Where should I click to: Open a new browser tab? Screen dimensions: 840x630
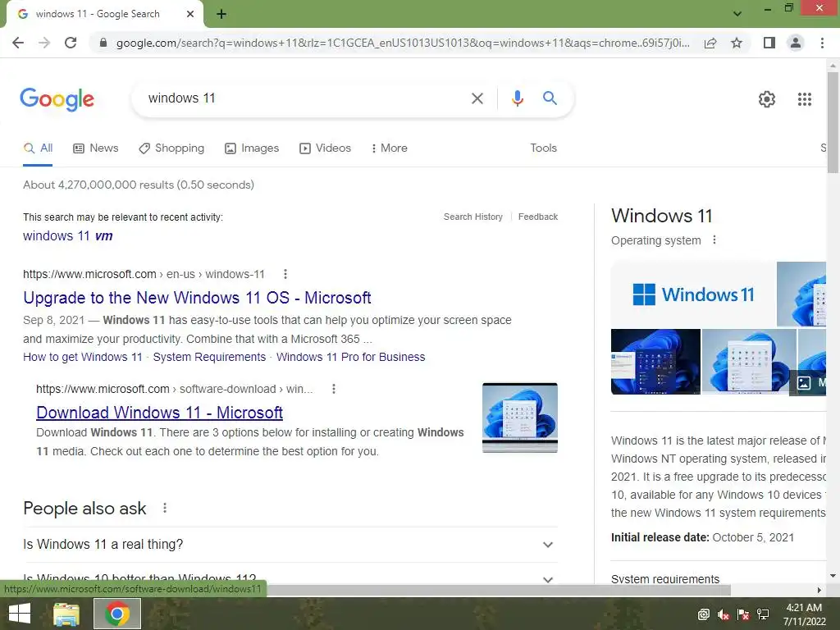point(221,14)
